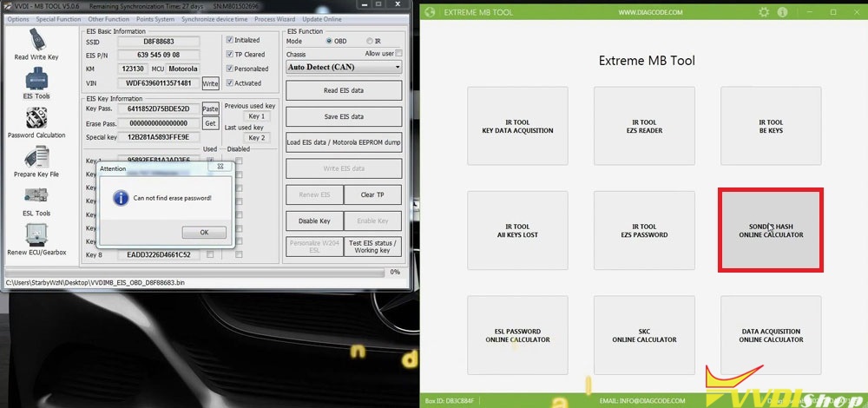Screen dimensions: 868x408
Task: Click Save EIS data button
Action: pos(344,117)
